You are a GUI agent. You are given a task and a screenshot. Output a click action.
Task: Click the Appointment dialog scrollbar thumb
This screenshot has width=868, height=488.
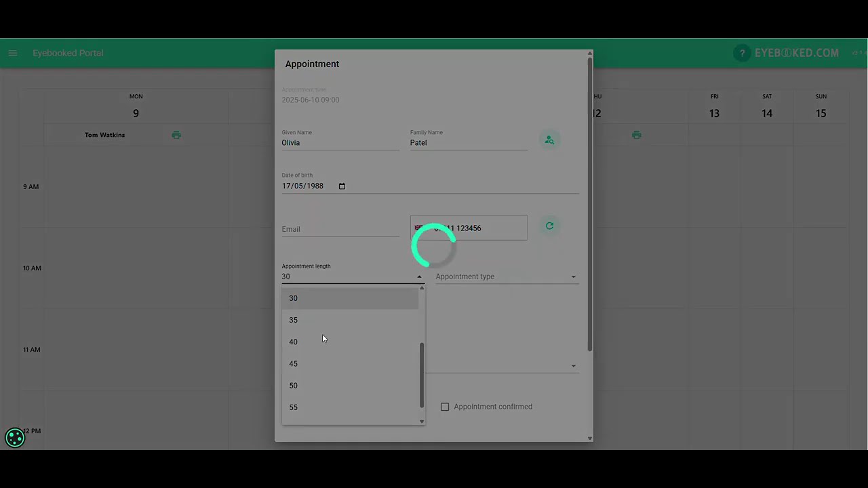coord(590,204)
